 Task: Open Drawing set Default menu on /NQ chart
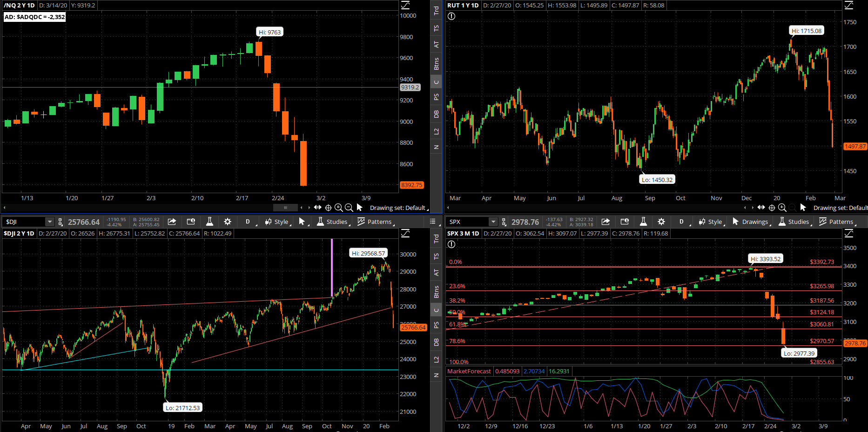click(399, 208)
